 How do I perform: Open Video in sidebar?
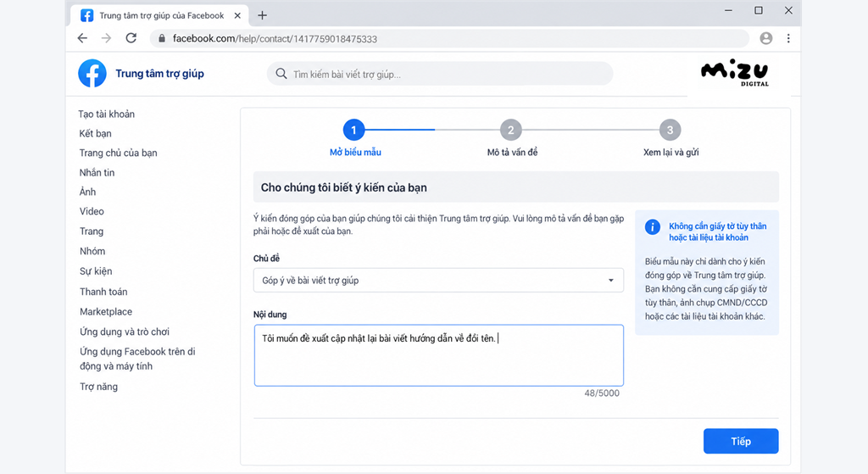click(x=92, y=211)
